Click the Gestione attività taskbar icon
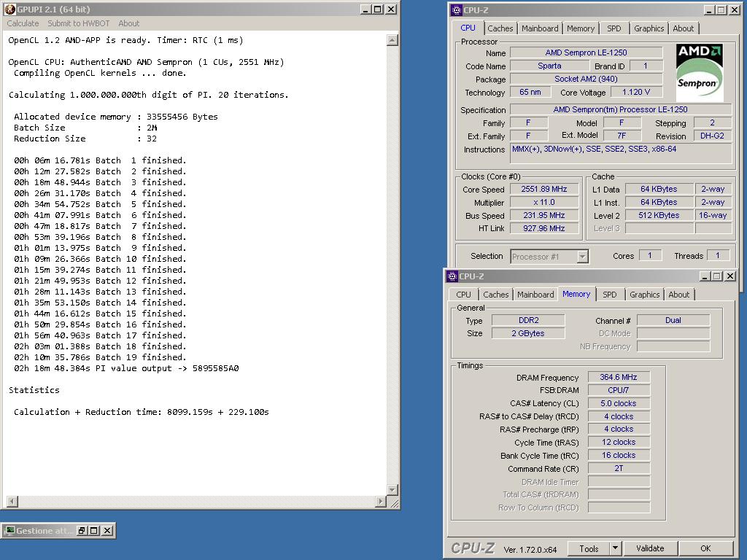Image resolution: width=747 pixels, height=560 pixels. click(x=9, y=531)
